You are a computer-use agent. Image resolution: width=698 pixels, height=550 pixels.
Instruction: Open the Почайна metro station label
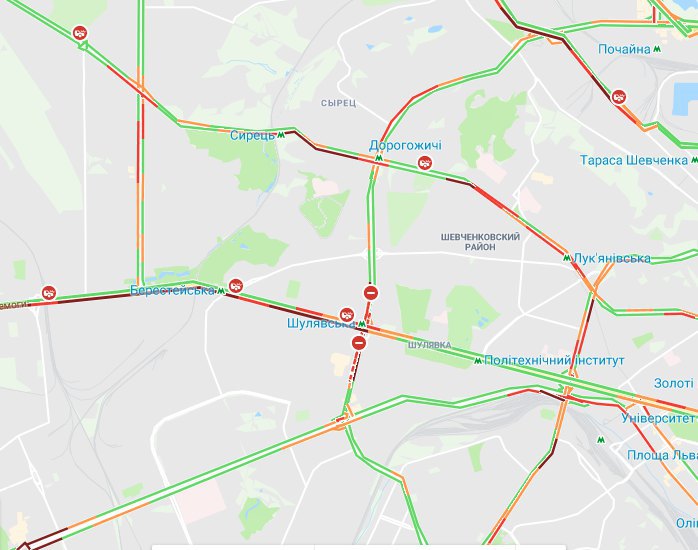click(624, 49)
